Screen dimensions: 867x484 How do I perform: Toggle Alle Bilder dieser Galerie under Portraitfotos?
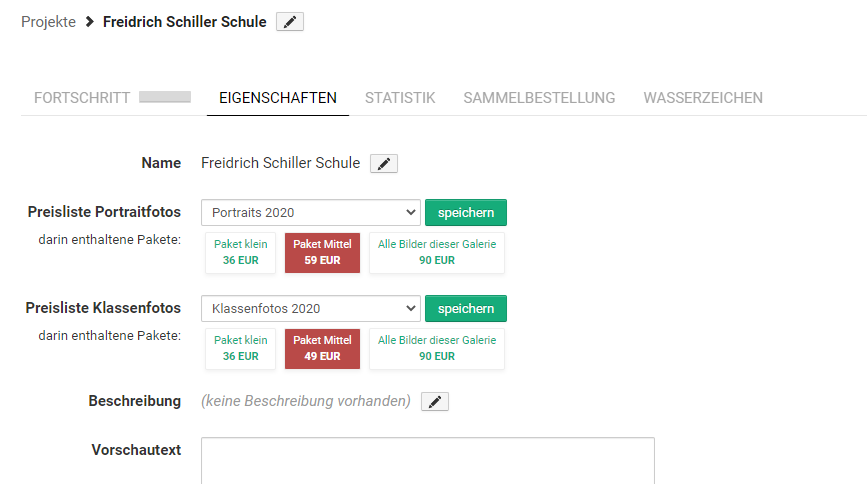[436, 253]
